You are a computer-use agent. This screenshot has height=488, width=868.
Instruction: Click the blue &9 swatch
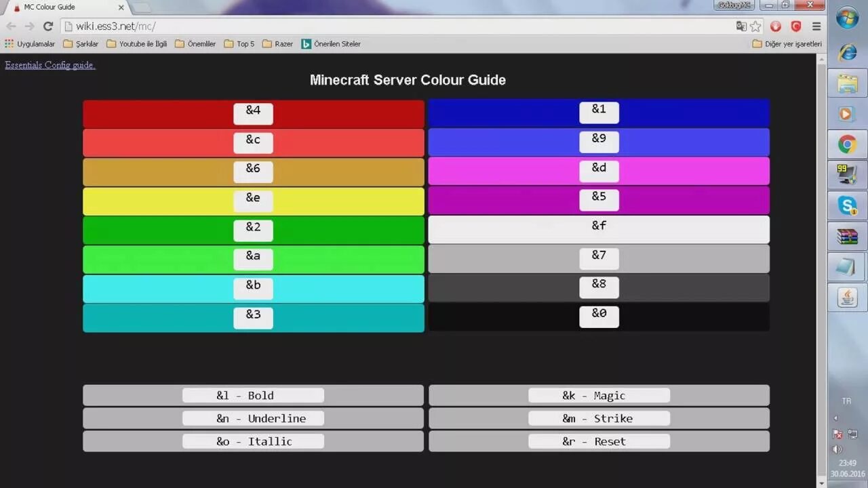tap(599, 142)
